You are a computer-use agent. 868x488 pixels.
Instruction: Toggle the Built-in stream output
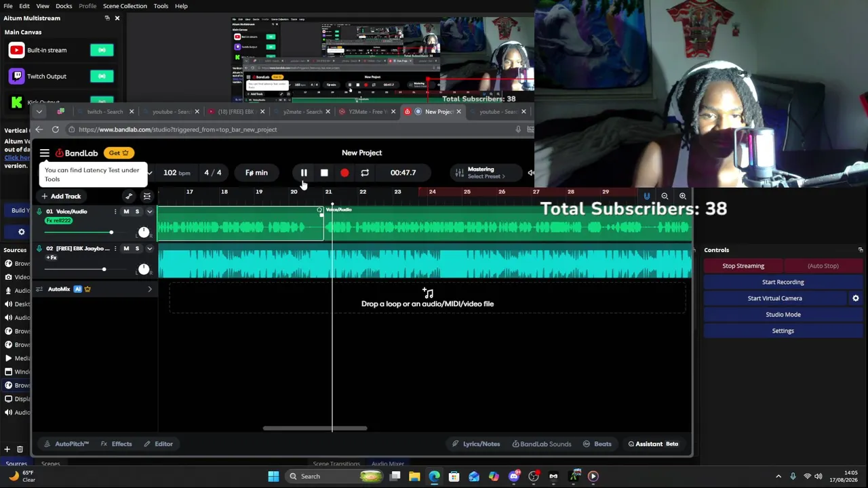tap(102, 50)
